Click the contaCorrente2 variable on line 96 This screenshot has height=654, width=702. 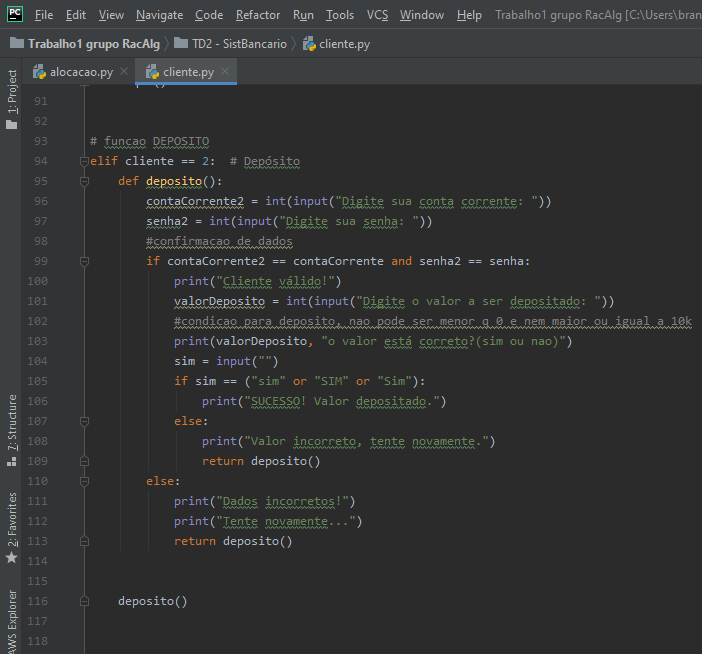click(x=195, y=201)
